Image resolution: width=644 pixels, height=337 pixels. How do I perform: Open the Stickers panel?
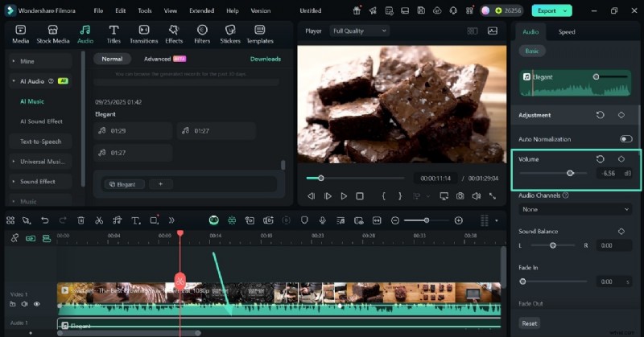(230, 34)
